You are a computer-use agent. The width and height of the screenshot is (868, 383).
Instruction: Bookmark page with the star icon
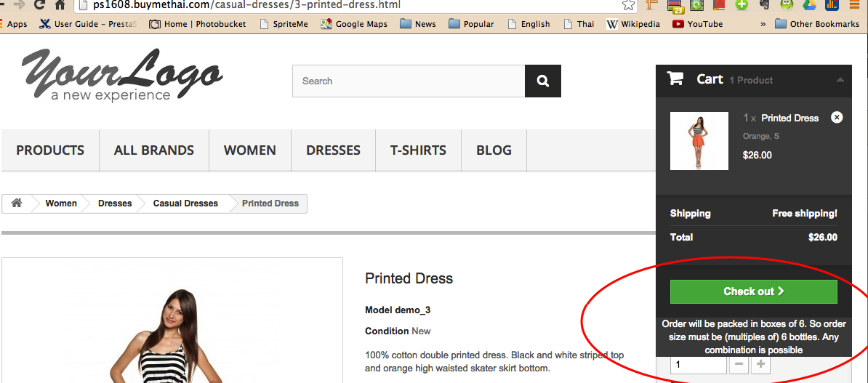click(x=628, y=5)
